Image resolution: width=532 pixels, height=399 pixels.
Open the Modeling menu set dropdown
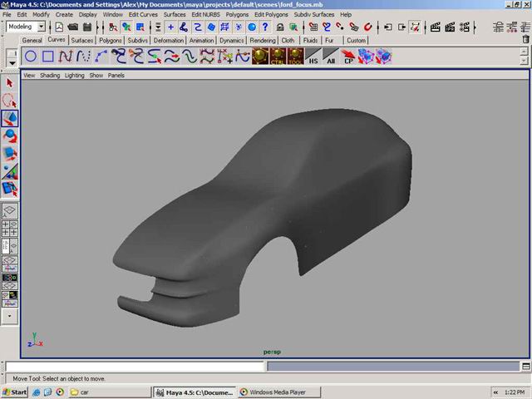click(26, 27)
